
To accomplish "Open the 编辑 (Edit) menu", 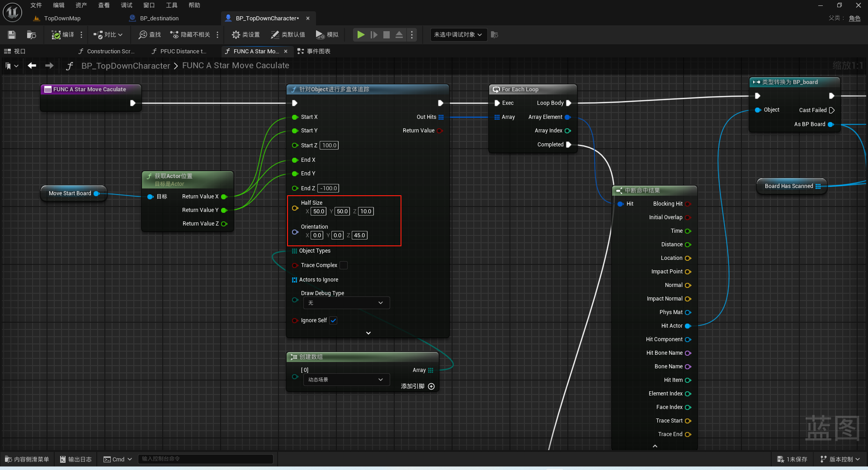I will click(x=59, y=5).
